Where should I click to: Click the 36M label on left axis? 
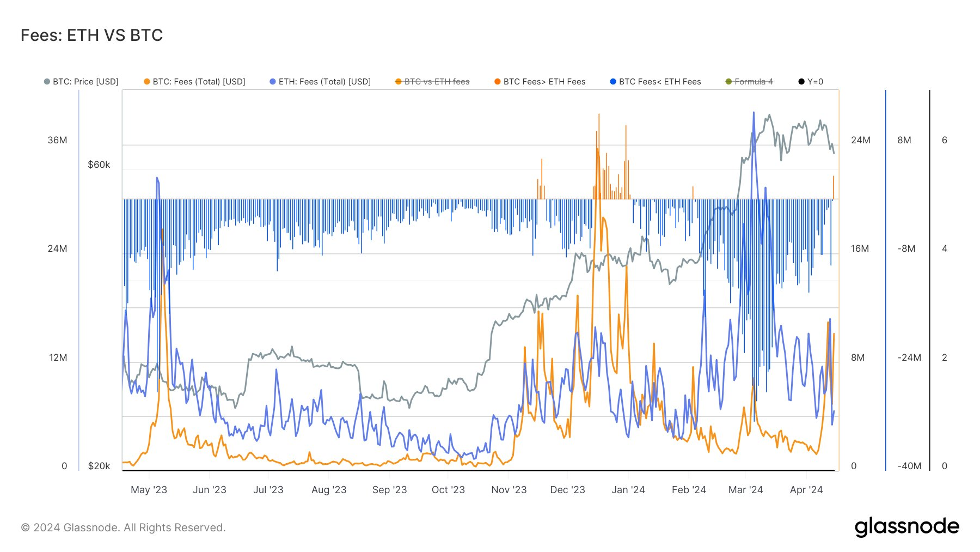[x=57, y=140]
